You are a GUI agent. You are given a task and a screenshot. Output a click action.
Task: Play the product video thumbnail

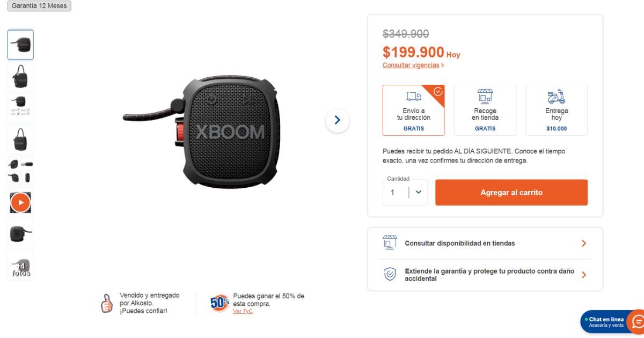click(20, 203)
